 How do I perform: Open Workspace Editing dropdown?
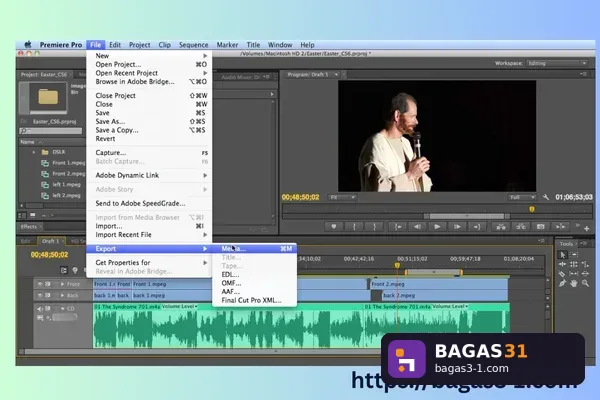[557, 63]
